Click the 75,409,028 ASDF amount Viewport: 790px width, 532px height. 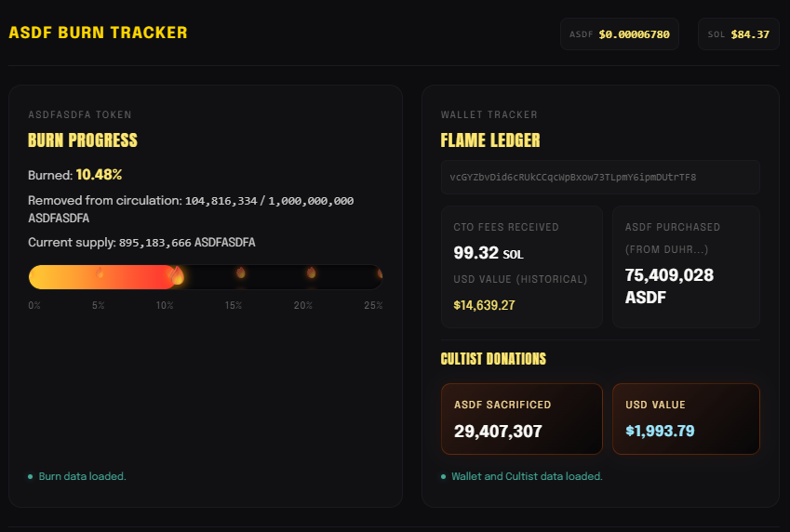(x=669, y=286)
